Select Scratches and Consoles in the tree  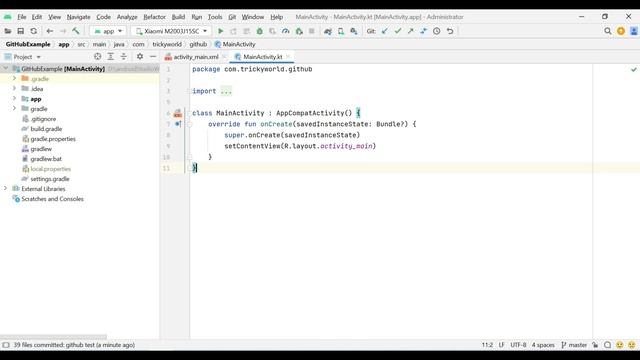point(52,199)
